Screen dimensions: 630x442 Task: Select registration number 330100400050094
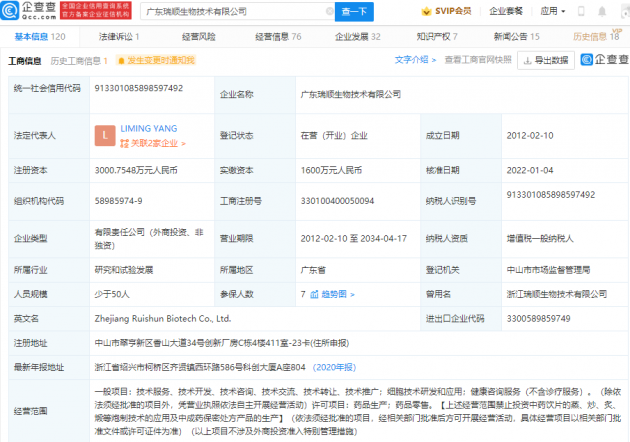[x=338, y=201]
